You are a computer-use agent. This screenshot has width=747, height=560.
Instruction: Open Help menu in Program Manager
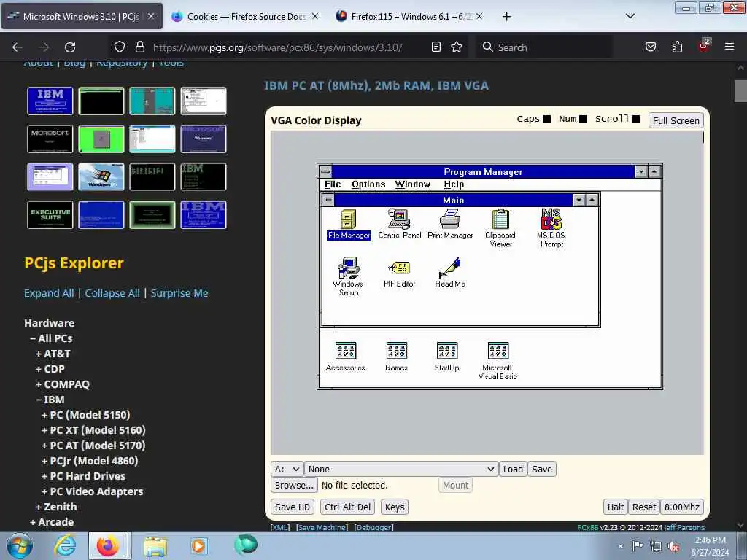[454, 184]
